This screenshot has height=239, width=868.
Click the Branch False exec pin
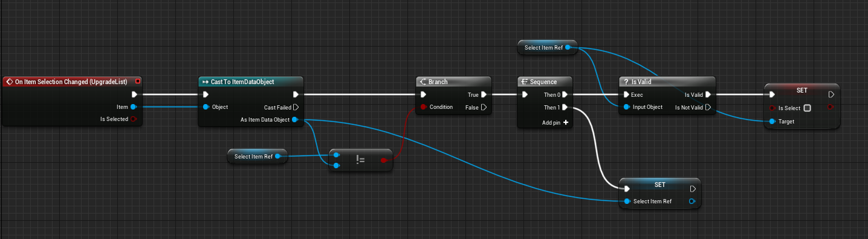coord(484,107)
